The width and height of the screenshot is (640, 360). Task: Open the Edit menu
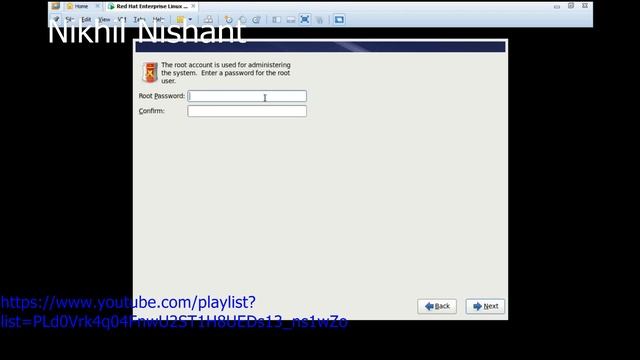point(86,20)
